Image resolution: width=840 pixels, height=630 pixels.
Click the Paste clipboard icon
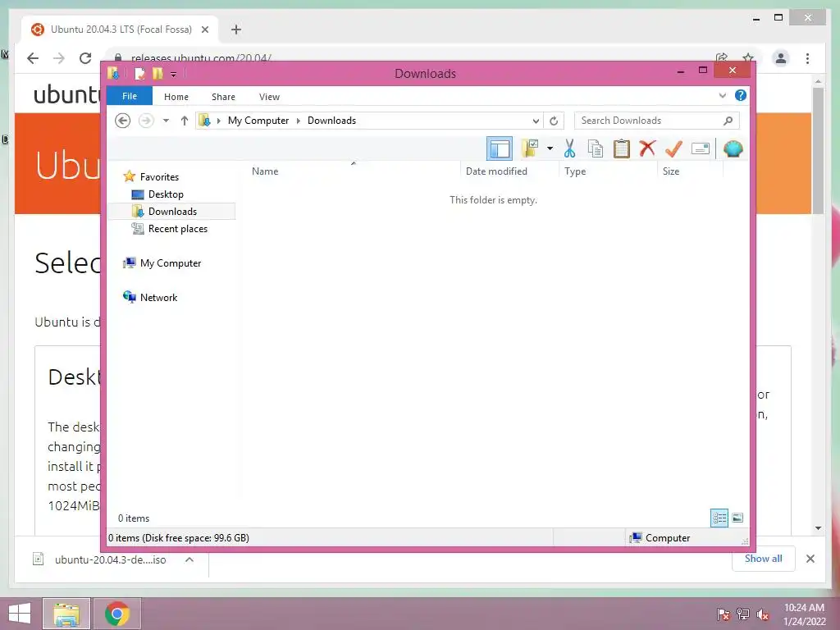point(622,148)
